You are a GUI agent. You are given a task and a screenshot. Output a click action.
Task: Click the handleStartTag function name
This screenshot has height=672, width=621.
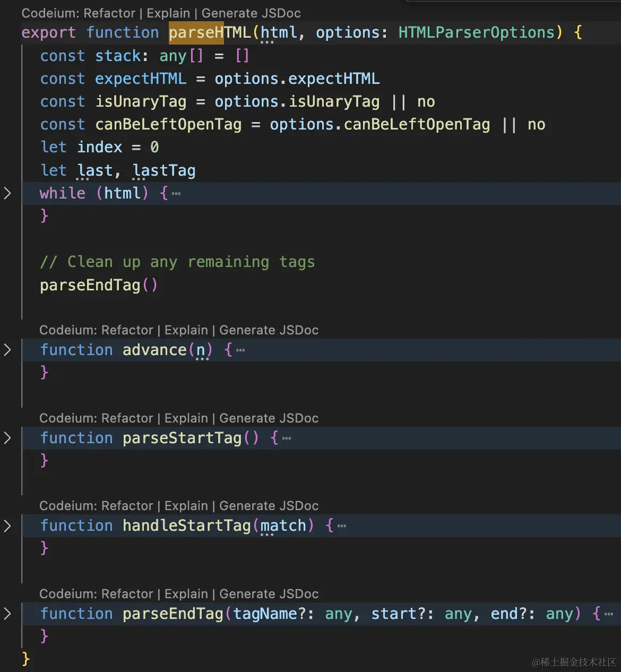click(187, 525)
